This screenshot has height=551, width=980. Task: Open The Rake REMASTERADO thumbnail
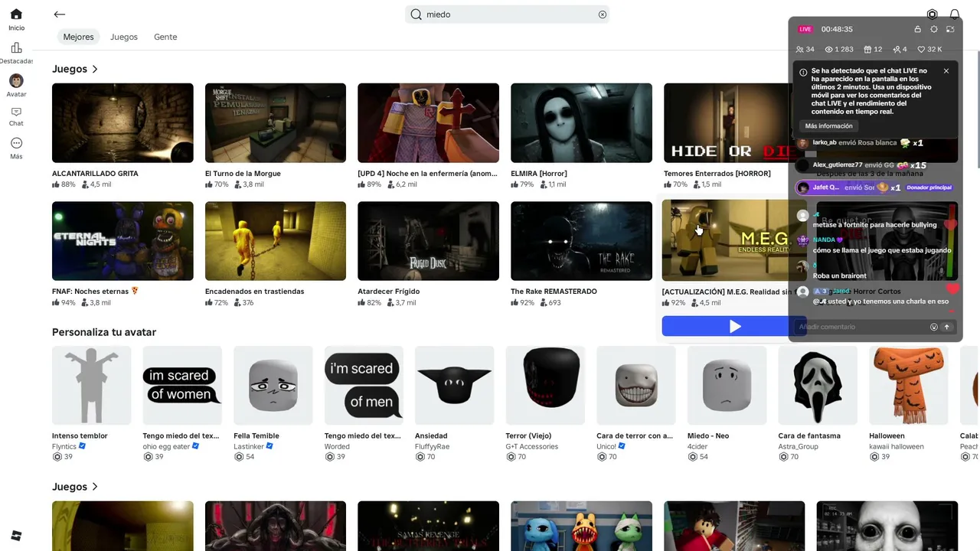point(581,241)
